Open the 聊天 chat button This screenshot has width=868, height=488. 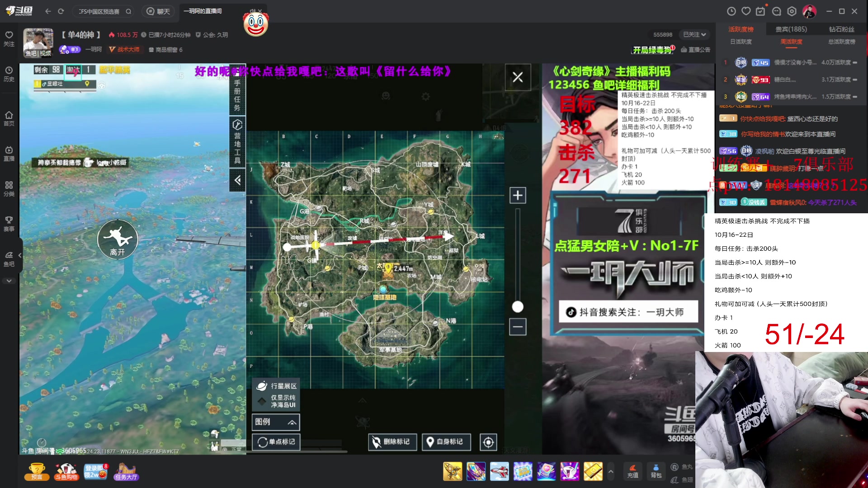(x=159, y=11)
